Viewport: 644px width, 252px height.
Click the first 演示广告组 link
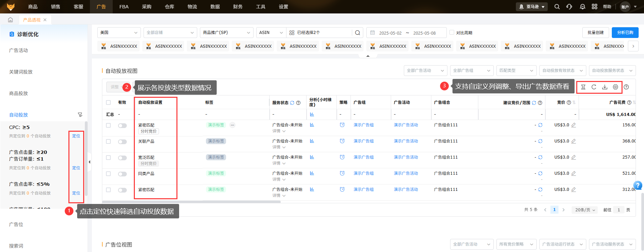[x=363, y=125]
